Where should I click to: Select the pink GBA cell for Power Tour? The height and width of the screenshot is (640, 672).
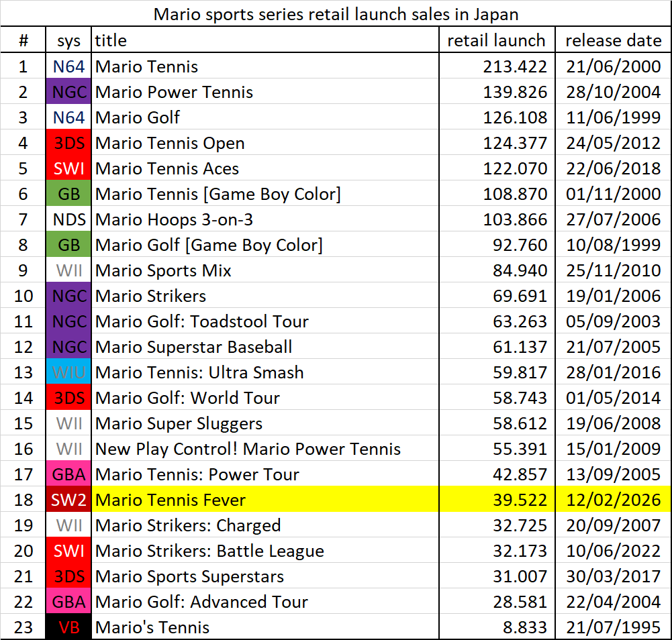[x=68, y=474]
